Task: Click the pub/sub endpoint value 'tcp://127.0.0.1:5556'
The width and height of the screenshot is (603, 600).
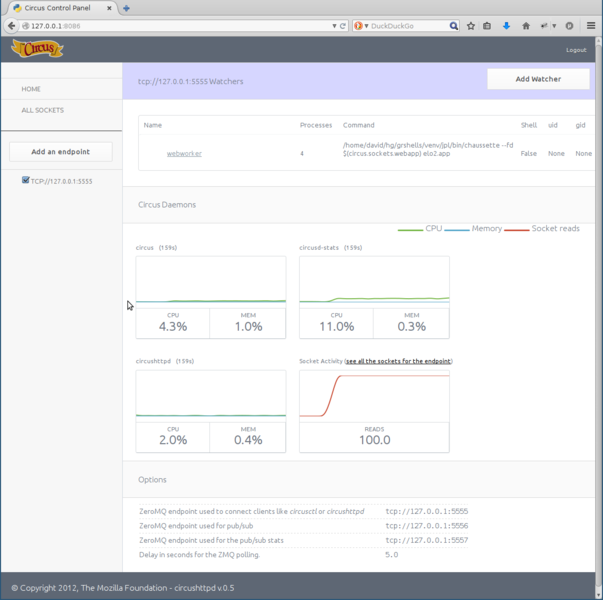Action: pyautogui.click(x=426, y=526)
